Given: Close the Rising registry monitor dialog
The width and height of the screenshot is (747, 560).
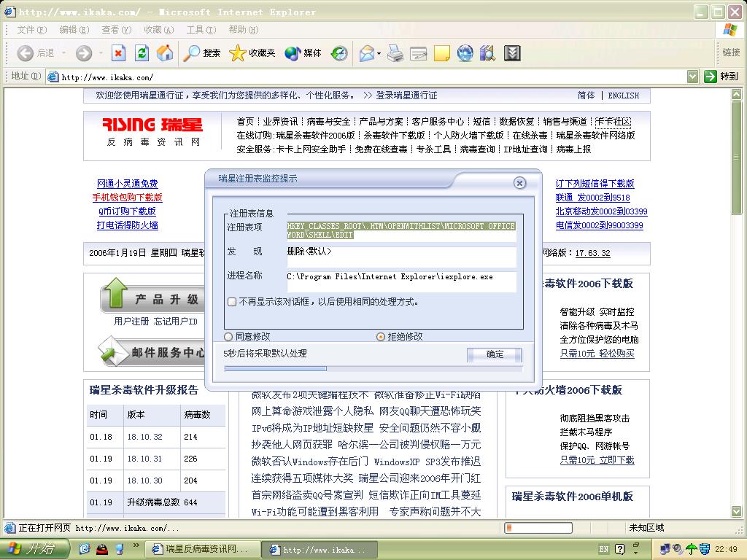Looking at the screenshot, I should (x=519, y=183).
